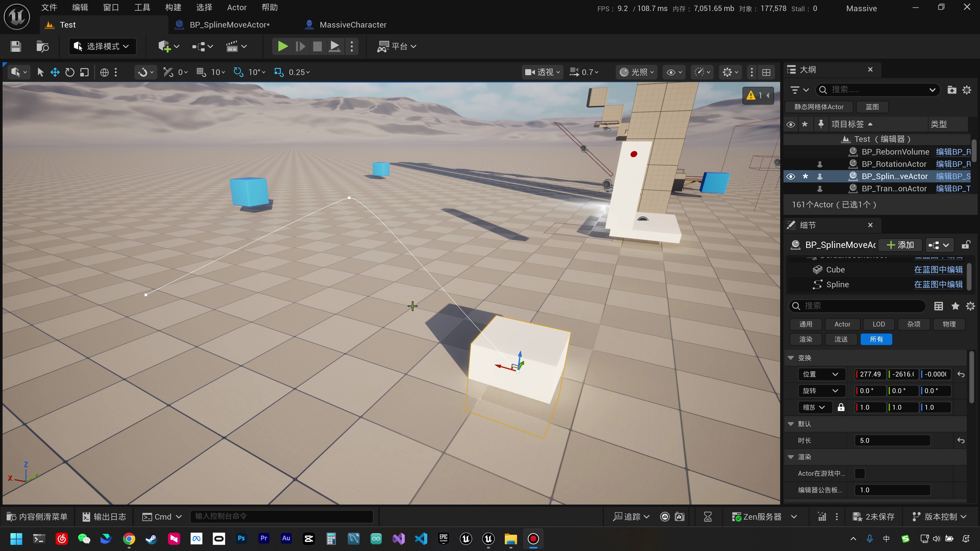The image size is (980, 551).
Task: Open the Platforms dropdown
Action: pos(396,46)
